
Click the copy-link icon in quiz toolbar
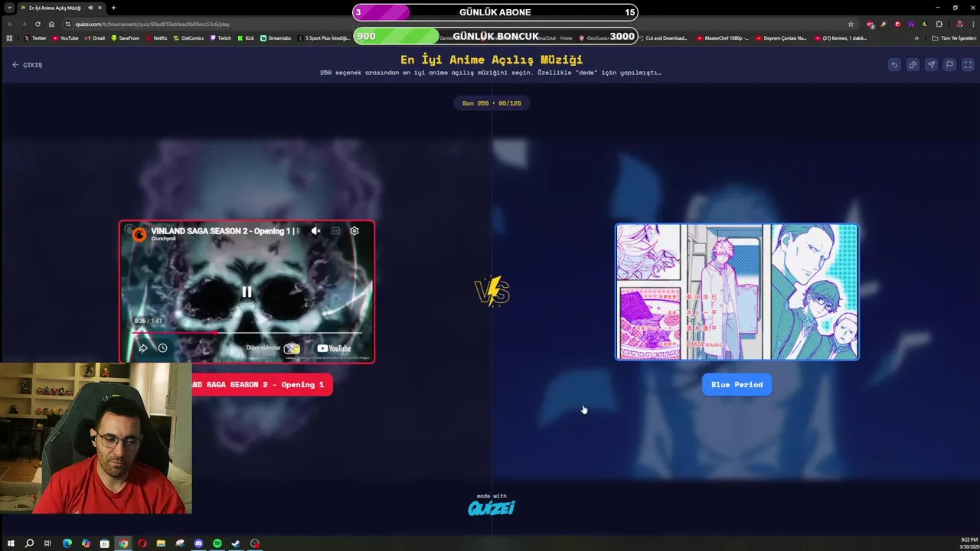913,65
